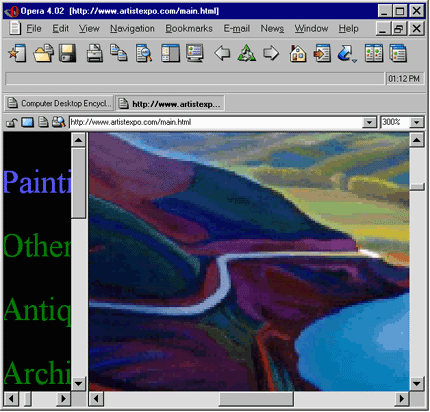This screenshot has width=430, height=412.
Task: Click the padlock security icon
Action: pos(12,123)
